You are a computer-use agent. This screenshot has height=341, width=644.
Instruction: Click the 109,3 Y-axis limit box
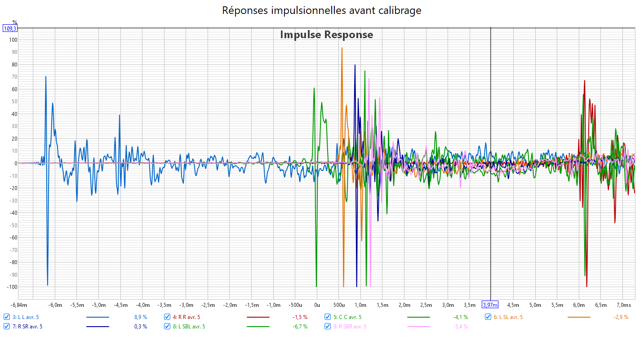[10, 28]
